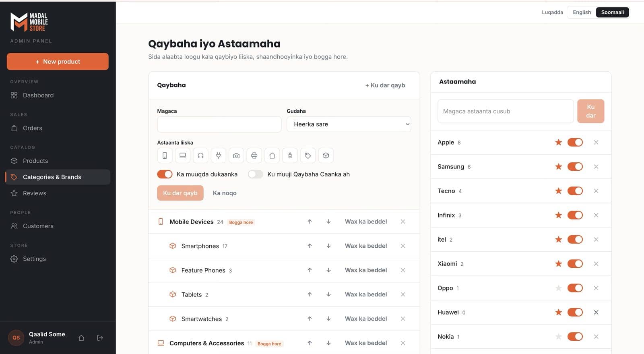The width and height of the screenshot is (644, 354).
Task: Select the camera category icon
Action: pos(236,155)
